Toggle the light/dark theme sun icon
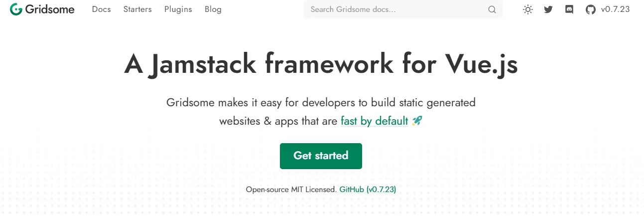 (x=528, y=9)
